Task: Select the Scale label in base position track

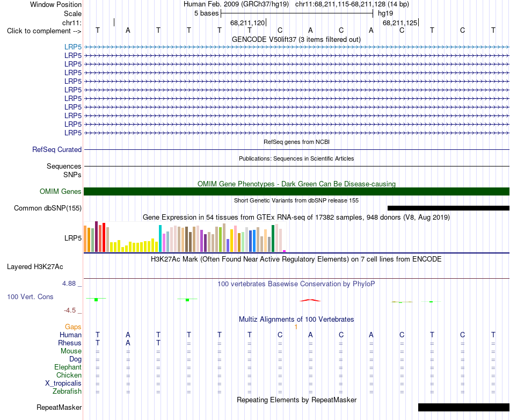Action: [72, 13]
